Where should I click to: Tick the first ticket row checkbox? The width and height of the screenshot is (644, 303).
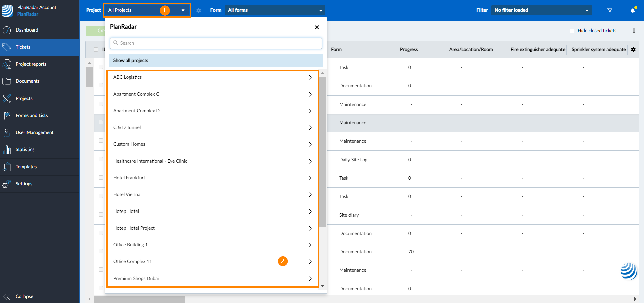point(101,67)
